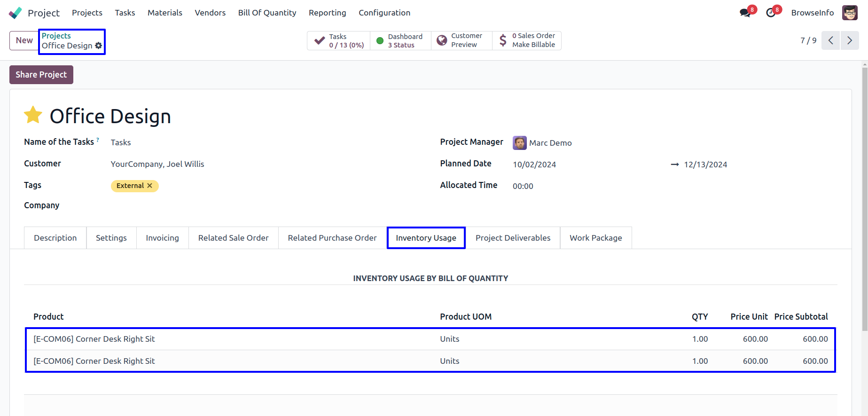
Task: Open the activities clock icon
Action: (x=771, y=13)
